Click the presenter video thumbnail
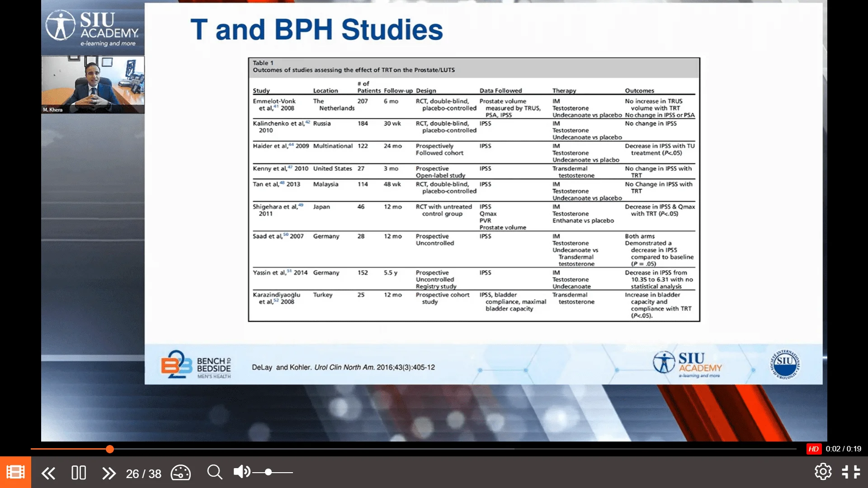Viewport: 868px width, 488px height. (x=93, y=84)
